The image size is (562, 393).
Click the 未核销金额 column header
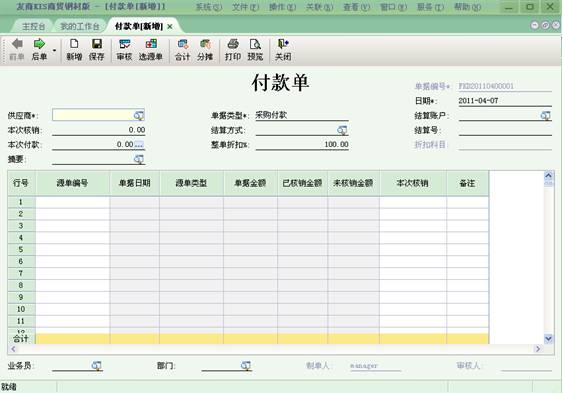[x=353, y=183]
